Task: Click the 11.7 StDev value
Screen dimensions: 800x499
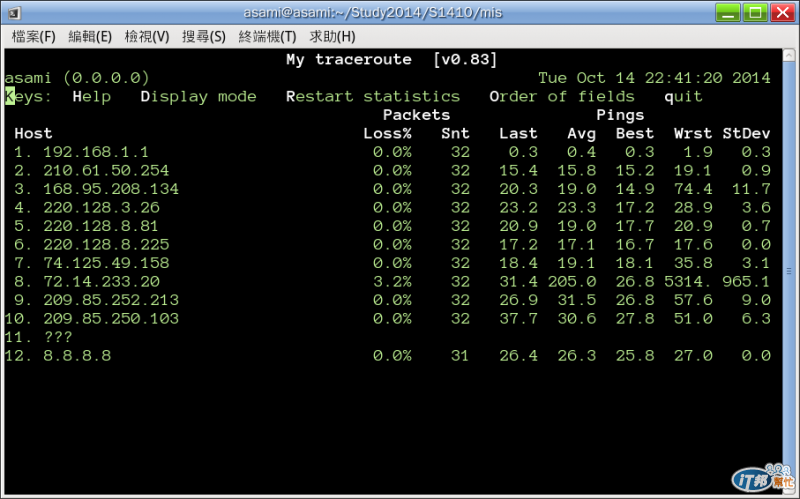Action: (x=751, y=189)
